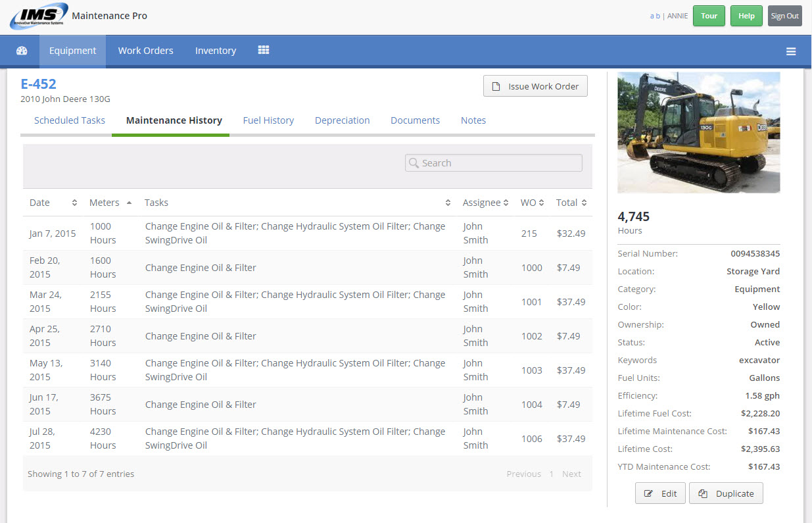Open the Documents tab
Image resolution: width=812 pixels, height=523 pixels.
coord(415,120)
